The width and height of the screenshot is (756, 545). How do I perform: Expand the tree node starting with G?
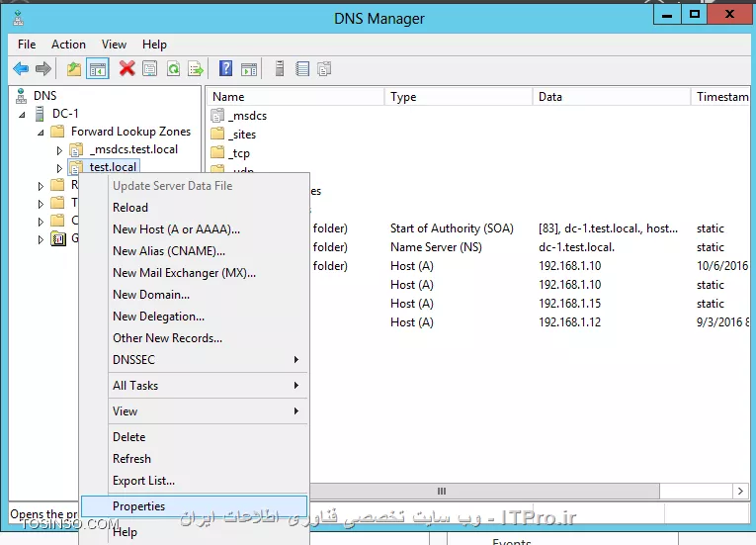pyautogui.click(x=41, y=239)
